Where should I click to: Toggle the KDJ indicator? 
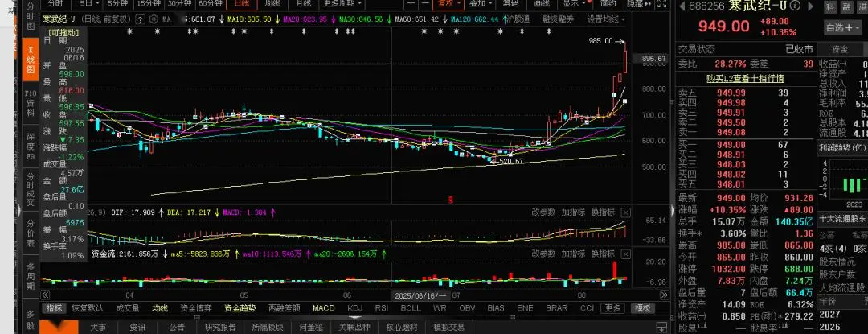pos(355,308)
